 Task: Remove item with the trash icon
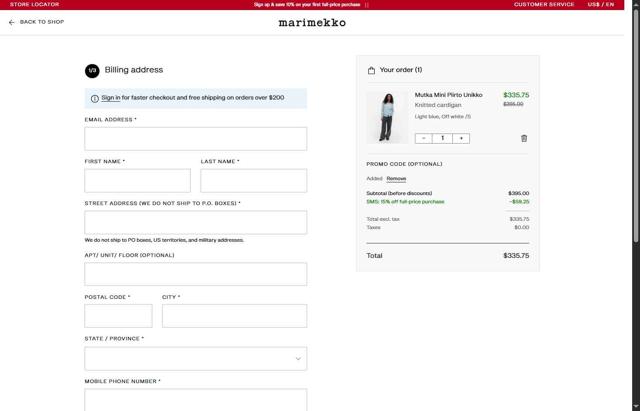click(x=524, y=138)
